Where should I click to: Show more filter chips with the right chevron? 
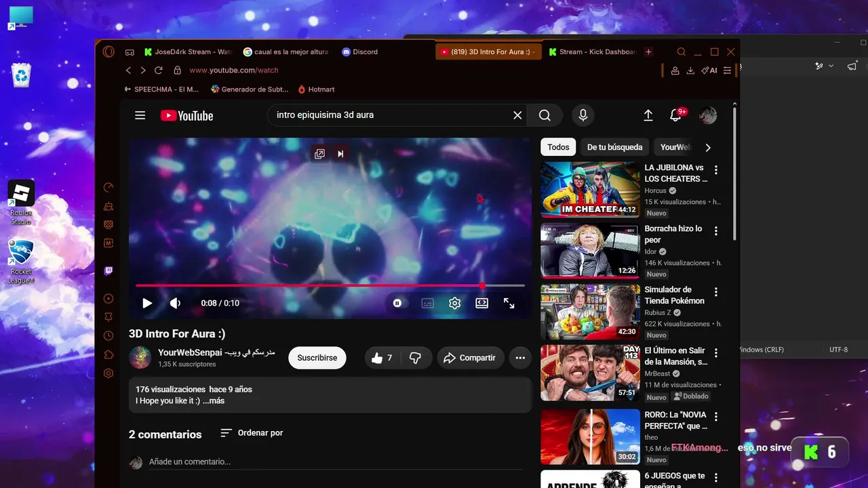point(708,147)
